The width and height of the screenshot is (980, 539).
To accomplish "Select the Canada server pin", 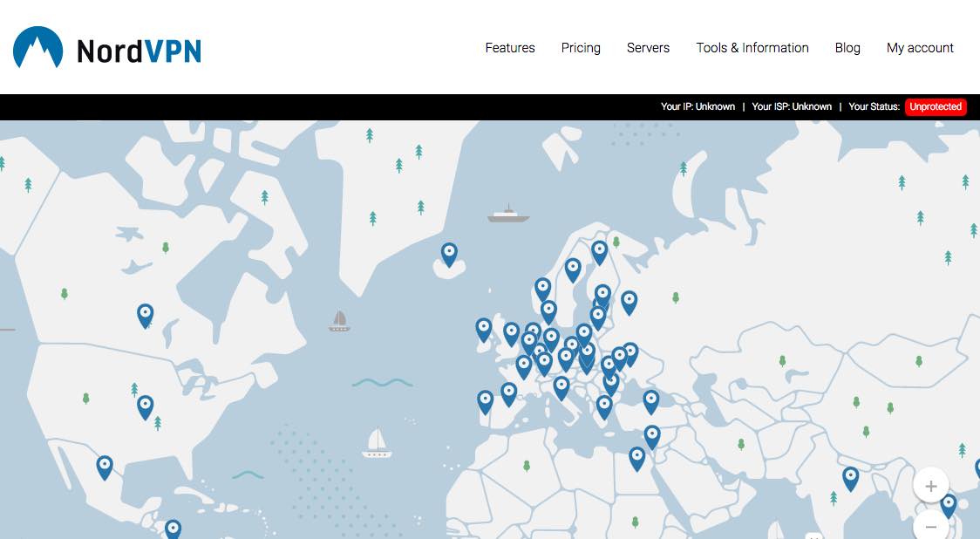I will click(145, 315).
